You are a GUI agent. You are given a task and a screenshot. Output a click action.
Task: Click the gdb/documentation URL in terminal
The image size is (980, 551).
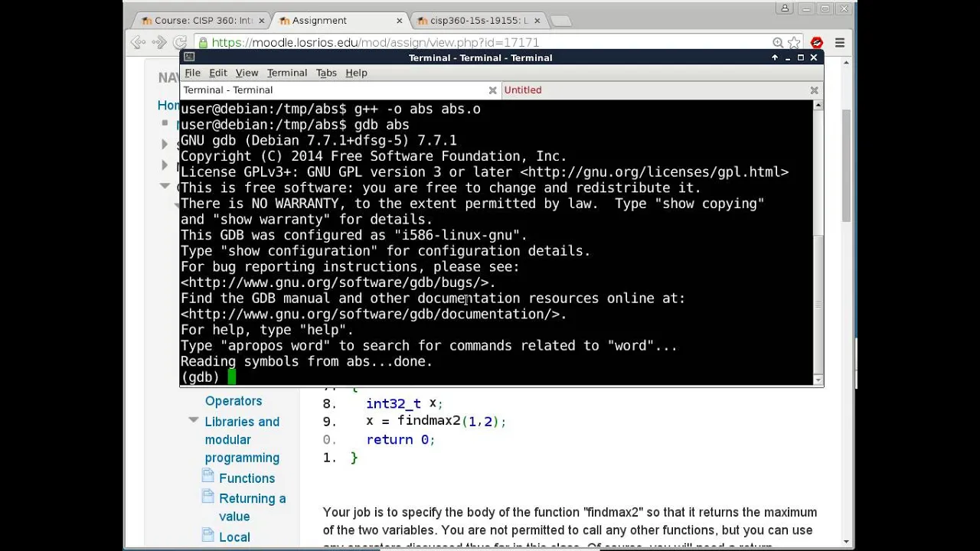[x=370, y=315]
